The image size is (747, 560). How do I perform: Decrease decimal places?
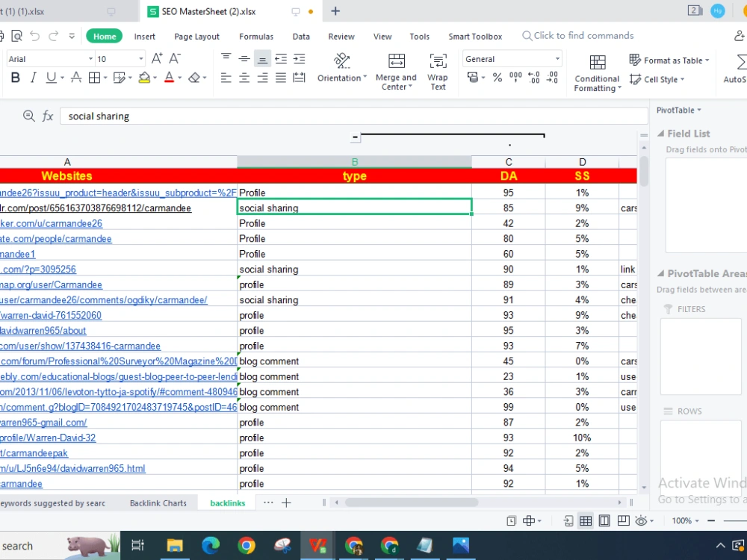553,78
